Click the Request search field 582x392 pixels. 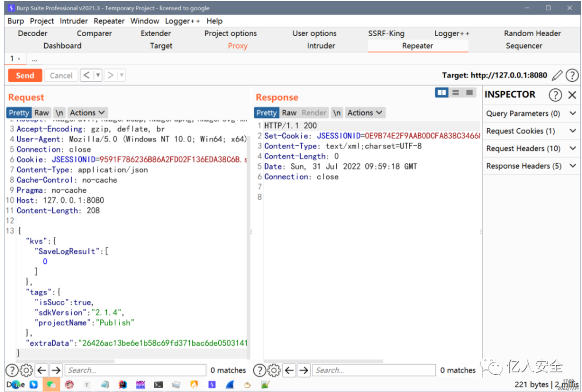pos(135,370)
